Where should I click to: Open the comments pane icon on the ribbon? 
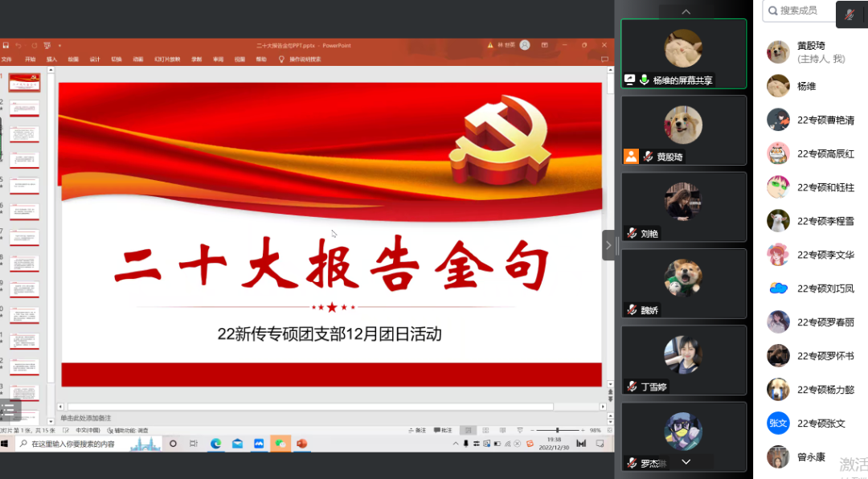point(604,59)
